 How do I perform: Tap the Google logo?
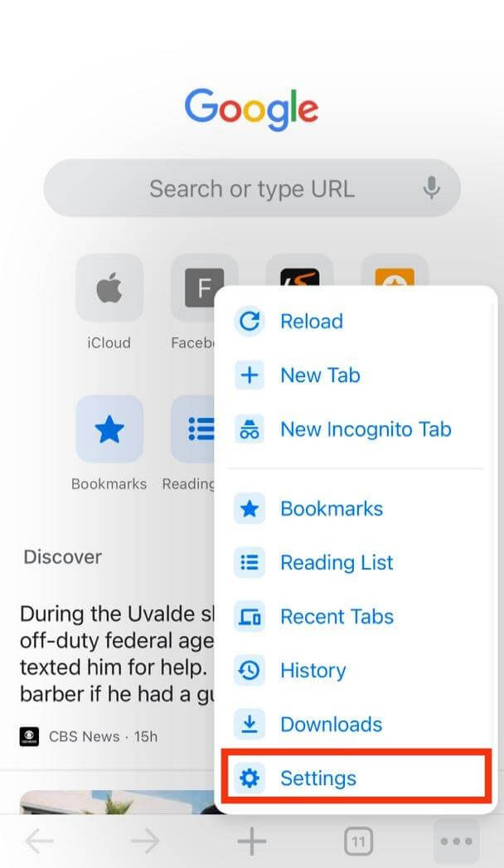tap(251, 109)
